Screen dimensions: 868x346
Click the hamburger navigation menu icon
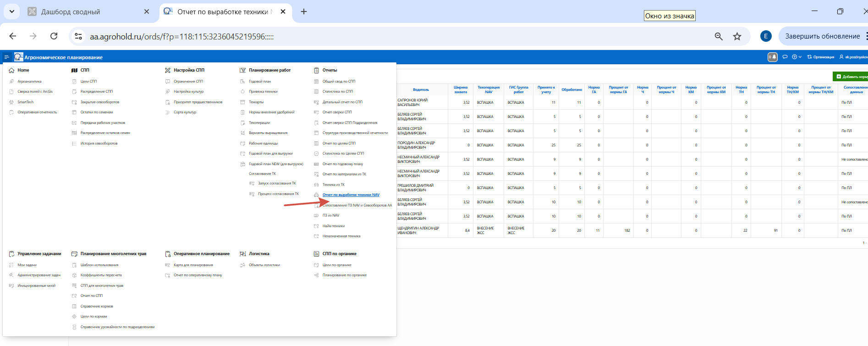6,57
